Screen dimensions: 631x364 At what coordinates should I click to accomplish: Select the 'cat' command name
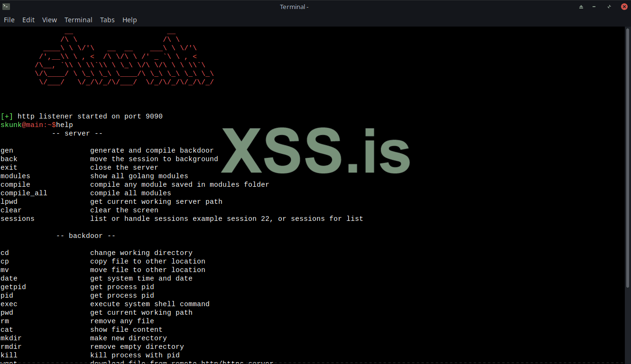coord(7,330)
